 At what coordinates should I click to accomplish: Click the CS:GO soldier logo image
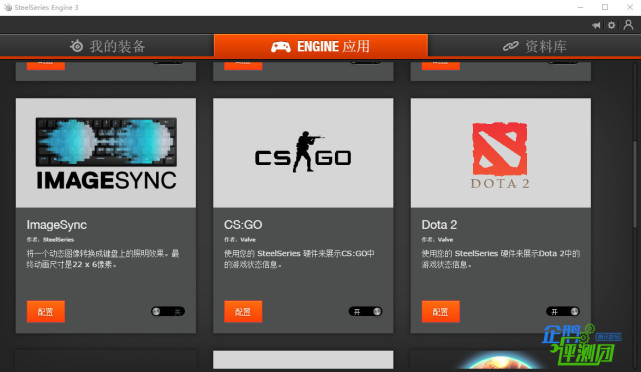click(303, 152)
